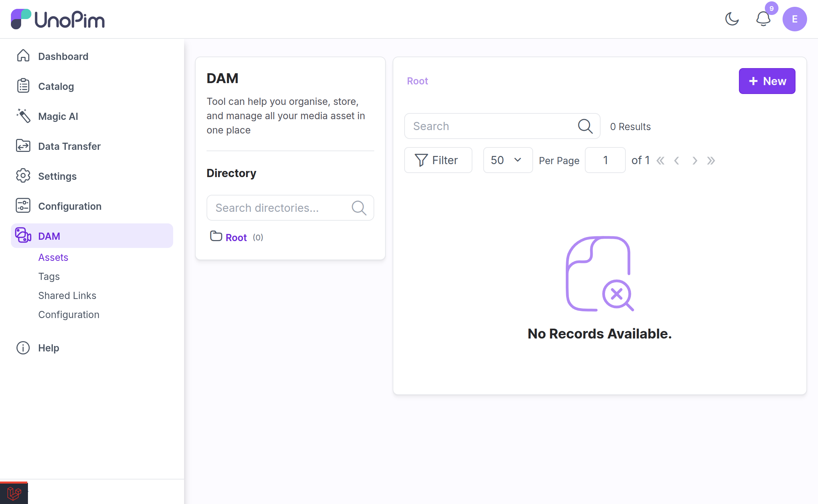Image resolution: width=818 pixels, height=504 pixels.
Task: Toggle dark mode moon icon
Action: [x=732, y=19]
